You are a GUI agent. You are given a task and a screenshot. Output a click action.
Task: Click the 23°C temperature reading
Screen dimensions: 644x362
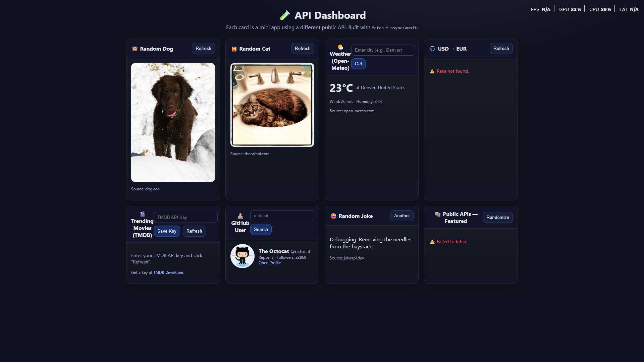pos(341,88)
